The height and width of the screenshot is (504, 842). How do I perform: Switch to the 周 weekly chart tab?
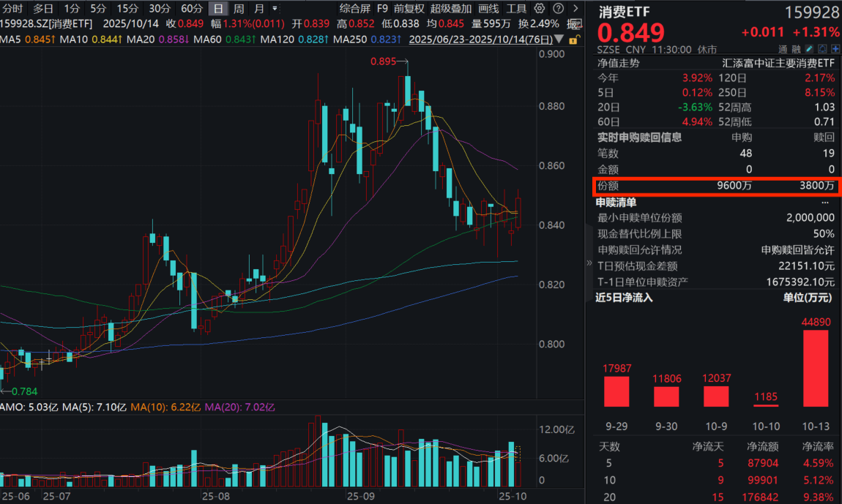tap(238, 7)
